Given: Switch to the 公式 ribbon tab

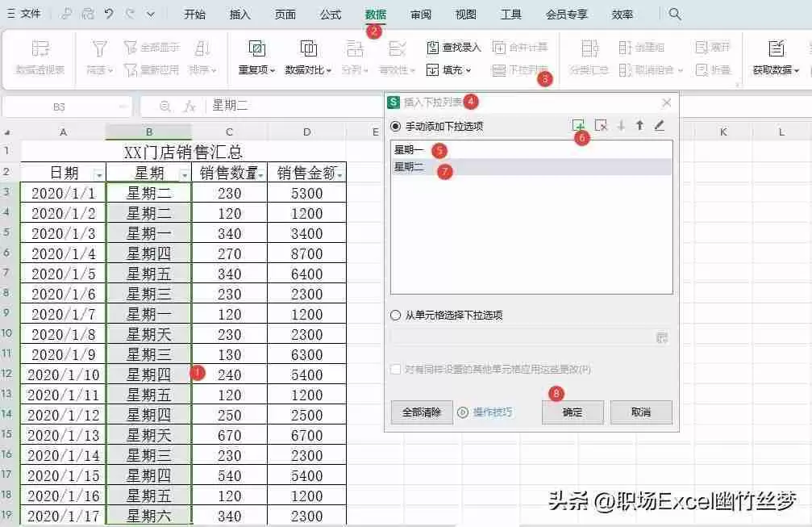Looking at the screenshot, I should click(330, 14).
